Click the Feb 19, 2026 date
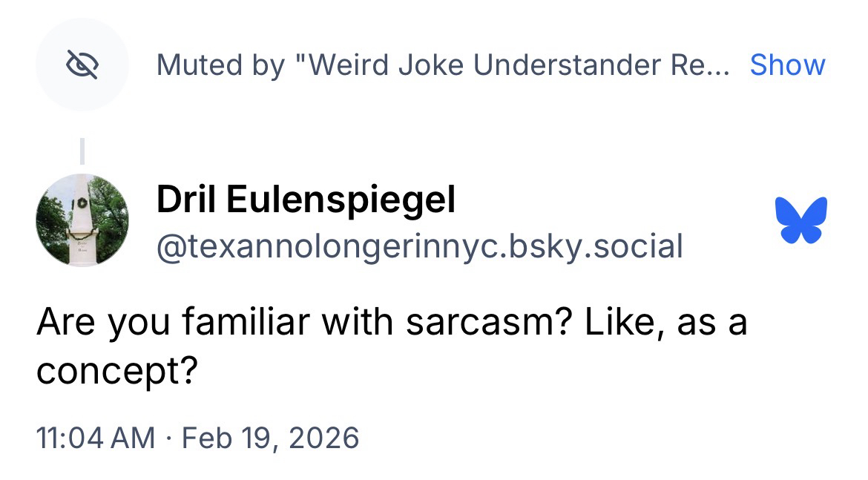Image resolution: width=868 pixels, height=480 pixels. tap(270, 438)
